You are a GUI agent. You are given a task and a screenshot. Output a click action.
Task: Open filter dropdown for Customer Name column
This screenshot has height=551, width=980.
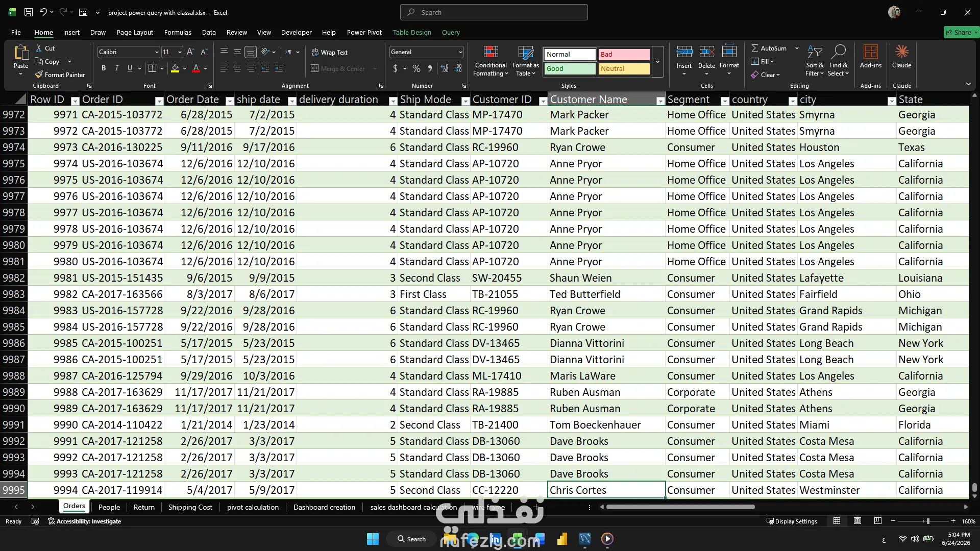point(660,101)
